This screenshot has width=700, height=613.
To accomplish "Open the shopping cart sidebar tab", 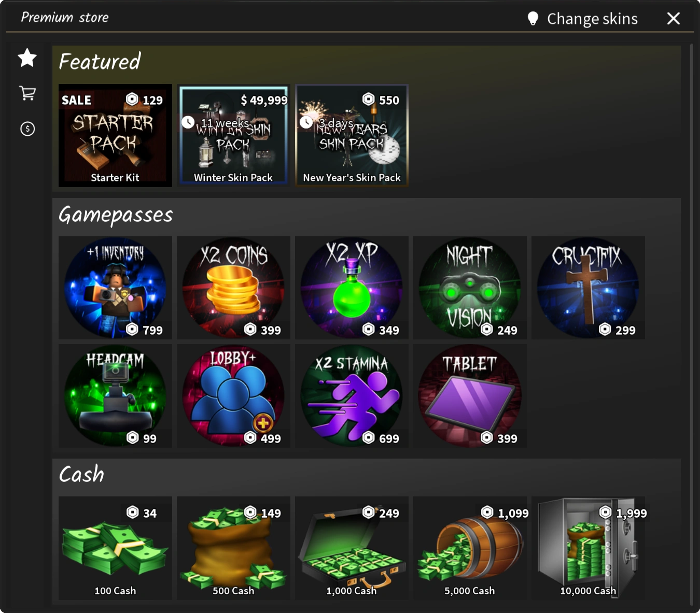I will pos(27,93).
